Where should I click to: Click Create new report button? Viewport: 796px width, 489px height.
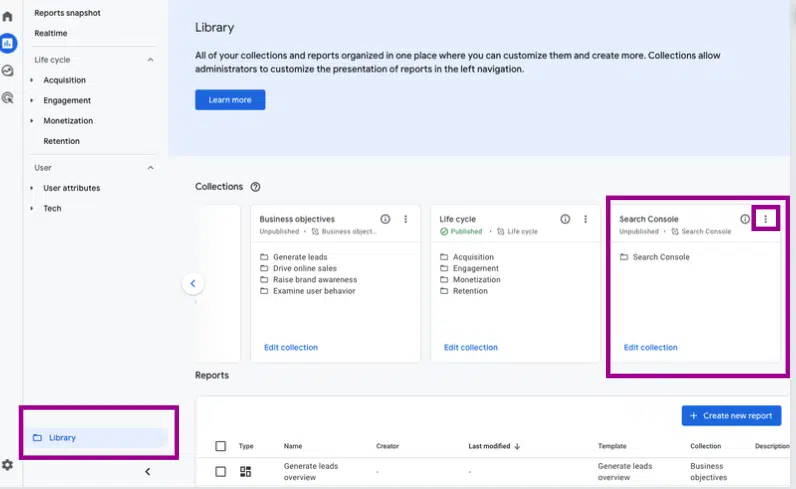pos(731,415)
